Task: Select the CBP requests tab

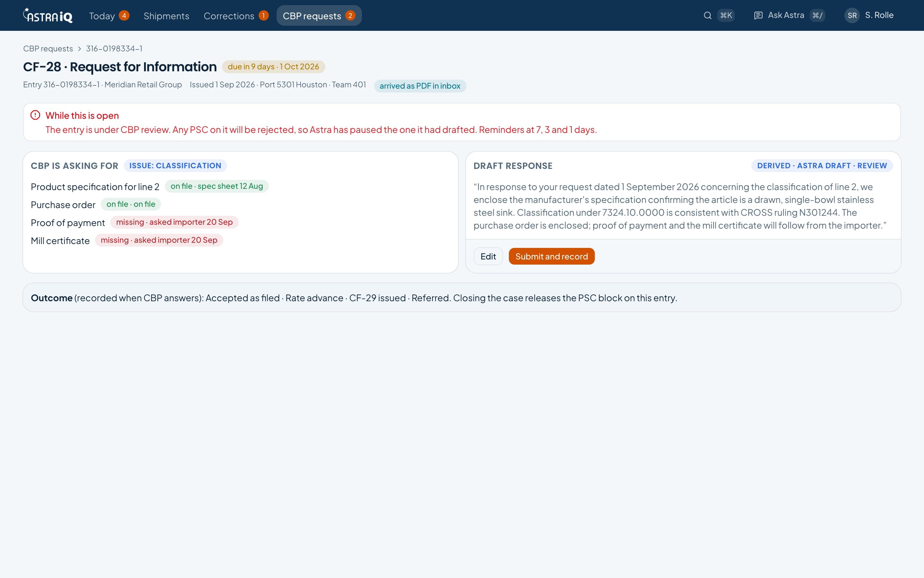Action: pos(319,15)
